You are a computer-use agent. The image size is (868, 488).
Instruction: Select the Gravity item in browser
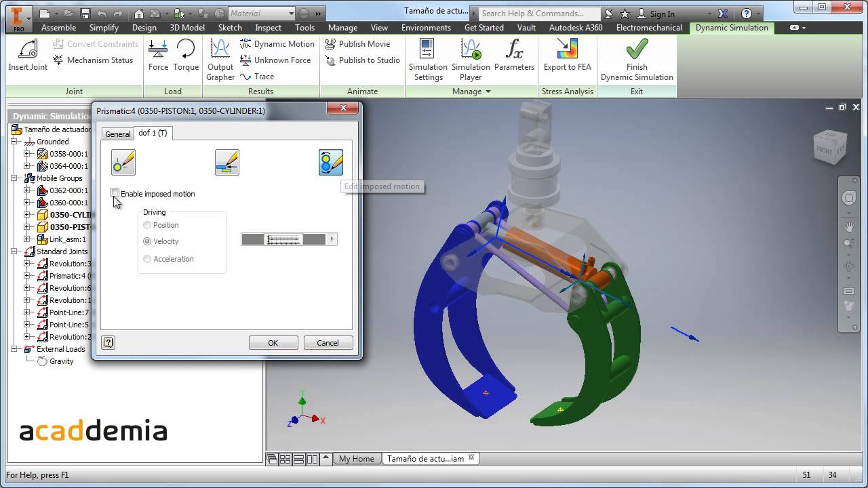pos(61,361)
